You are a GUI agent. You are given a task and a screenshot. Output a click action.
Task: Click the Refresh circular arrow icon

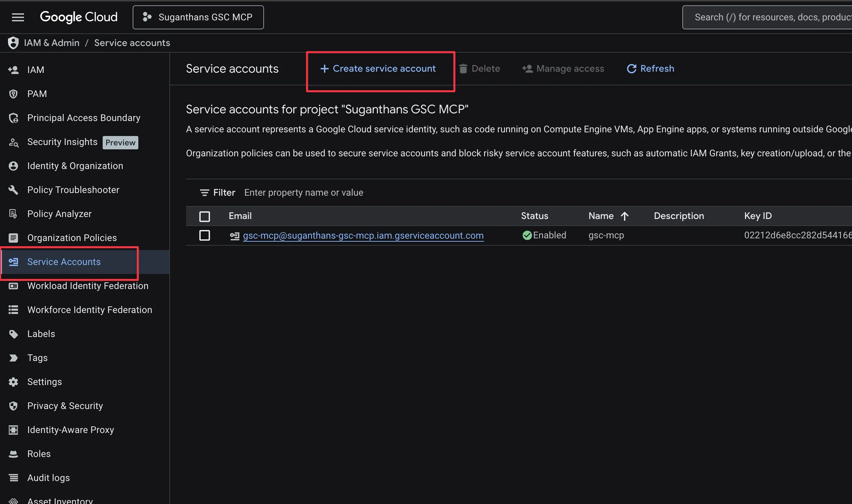[631, 69]
